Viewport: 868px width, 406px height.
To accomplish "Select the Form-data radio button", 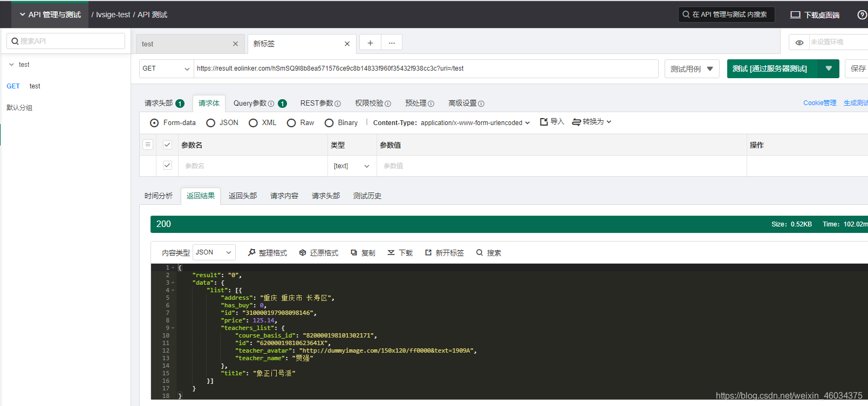I will pos(154,123).
